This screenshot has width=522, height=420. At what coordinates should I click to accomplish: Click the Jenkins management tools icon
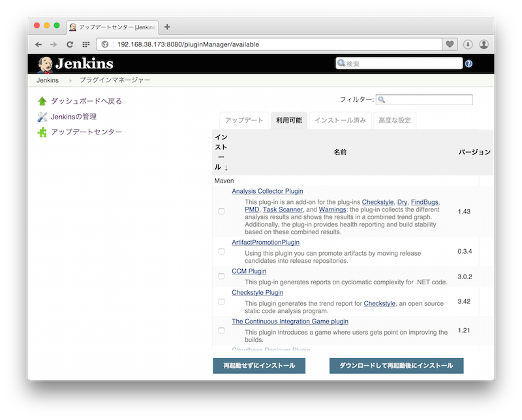(x=42, y=117)
